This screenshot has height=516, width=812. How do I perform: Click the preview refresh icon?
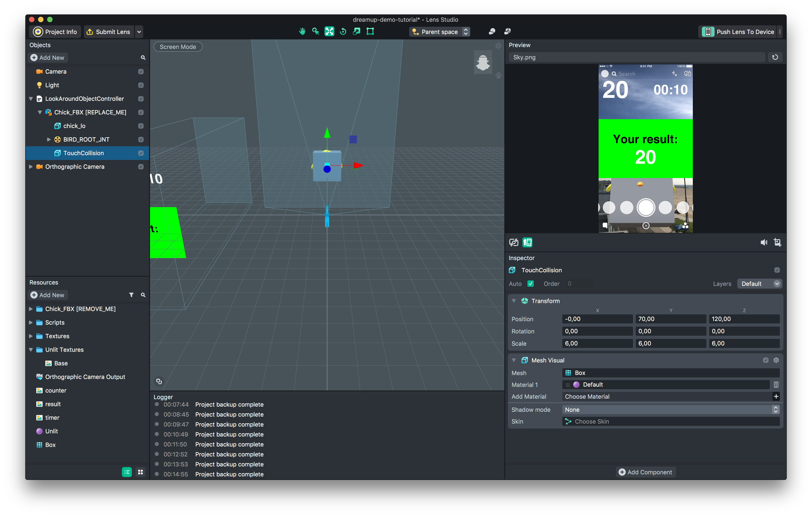775,57
